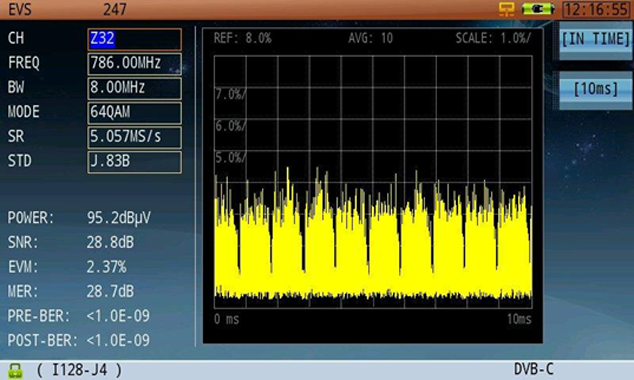The width and height of the screenshot is (634, 380).
Task: Click the [IN TIME] softkey button
Action: point(596,40)
